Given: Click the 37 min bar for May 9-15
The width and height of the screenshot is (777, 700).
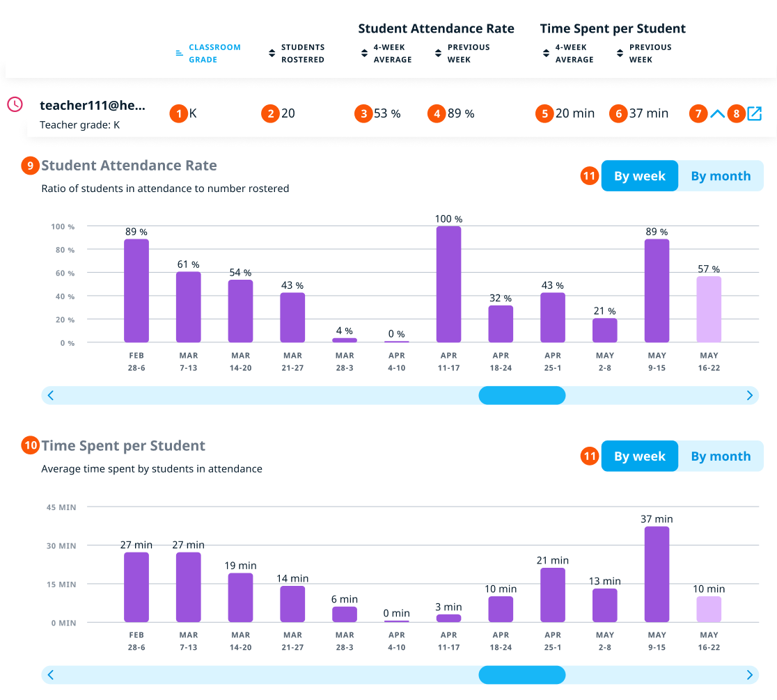Looking at the screenshot, I should point(657,574).
